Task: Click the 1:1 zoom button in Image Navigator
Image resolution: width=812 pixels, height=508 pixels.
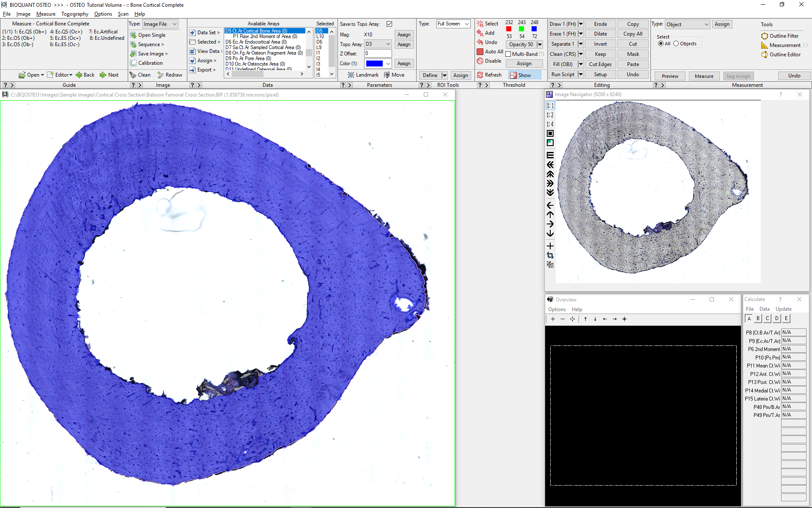Action: coord(550,105)
